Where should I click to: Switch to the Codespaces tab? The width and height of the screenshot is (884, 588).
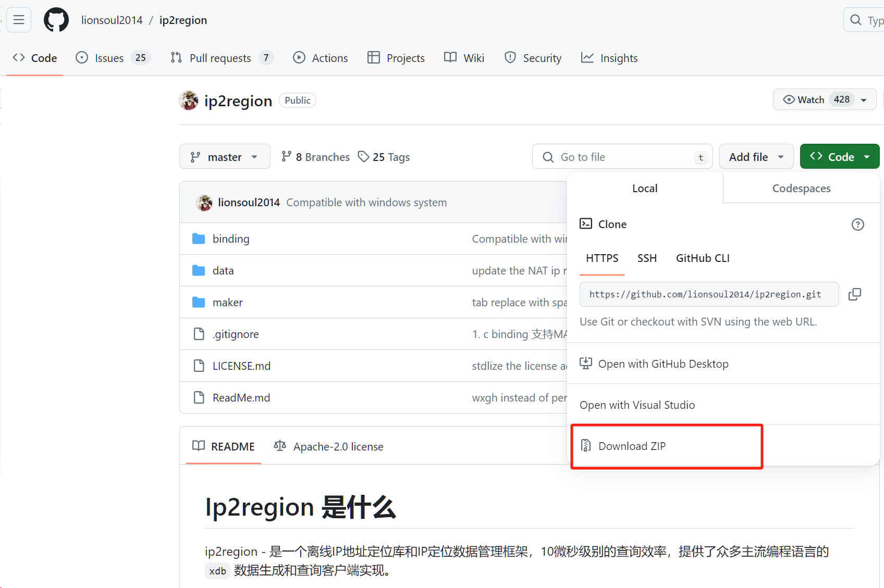[x=802, y=189]
